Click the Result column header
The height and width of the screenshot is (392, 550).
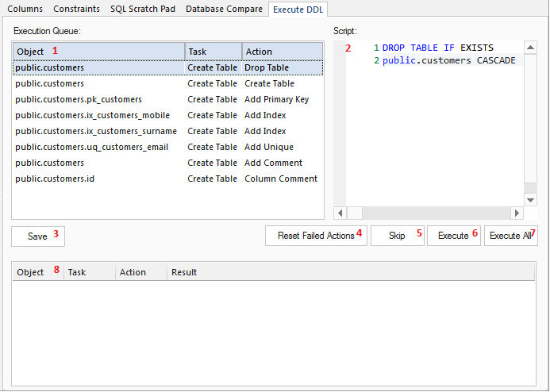point(183,272)
